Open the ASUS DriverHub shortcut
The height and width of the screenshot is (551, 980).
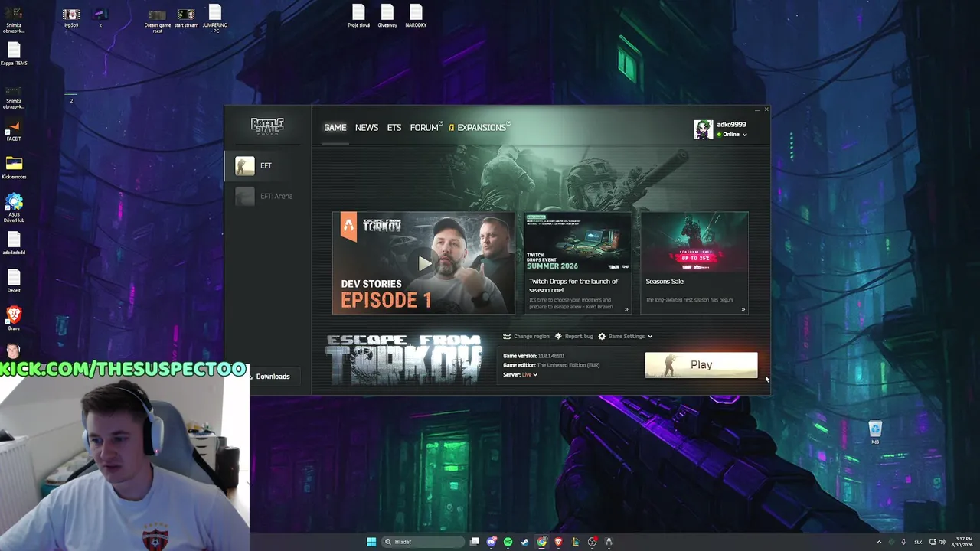[14, 207]
